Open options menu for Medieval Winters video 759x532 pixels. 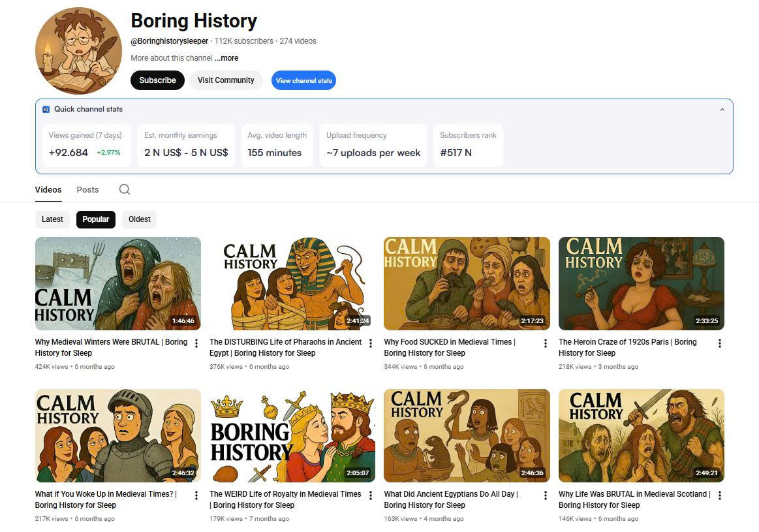point(196,343)
